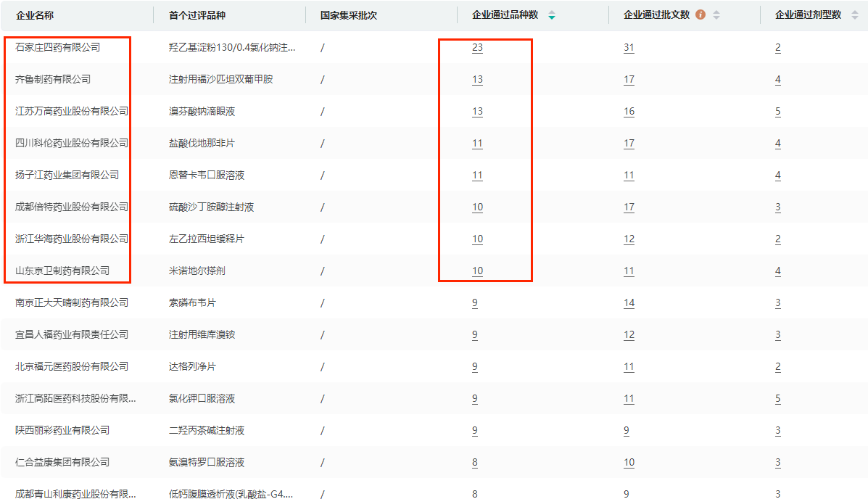Open approval count 10 for 仁合益康集团

click(x=629, y=463)
